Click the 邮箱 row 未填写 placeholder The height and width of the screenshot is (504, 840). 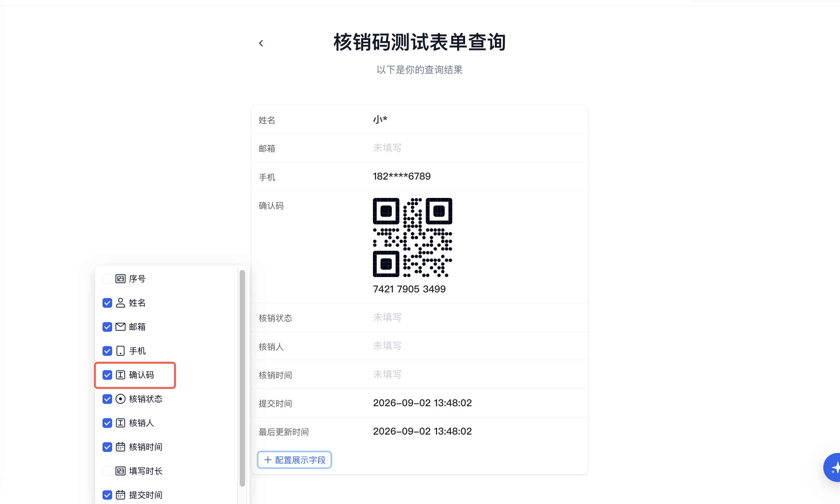[x=387, y=148]
